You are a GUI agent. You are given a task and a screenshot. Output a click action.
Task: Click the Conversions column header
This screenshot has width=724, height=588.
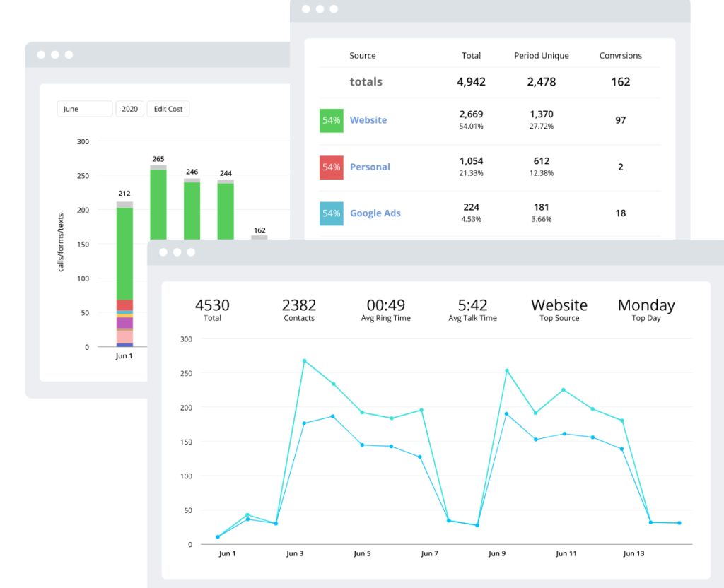coord(620,55)
